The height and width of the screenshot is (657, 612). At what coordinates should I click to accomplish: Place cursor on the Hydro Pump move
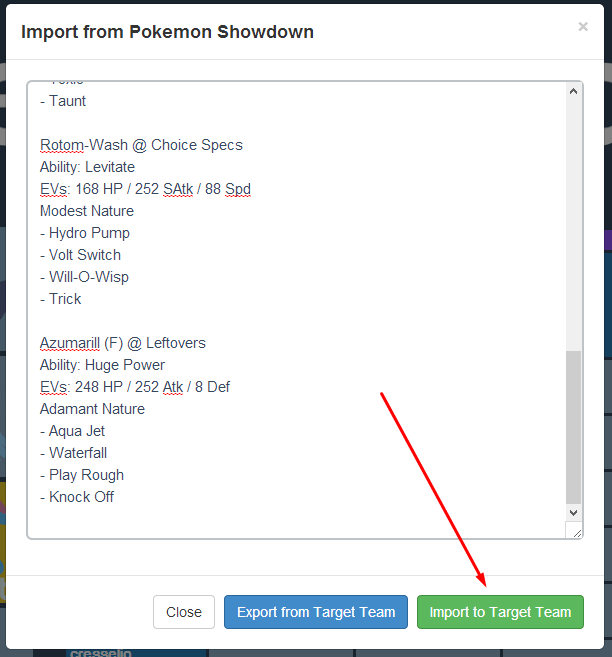tap(89, 233)
